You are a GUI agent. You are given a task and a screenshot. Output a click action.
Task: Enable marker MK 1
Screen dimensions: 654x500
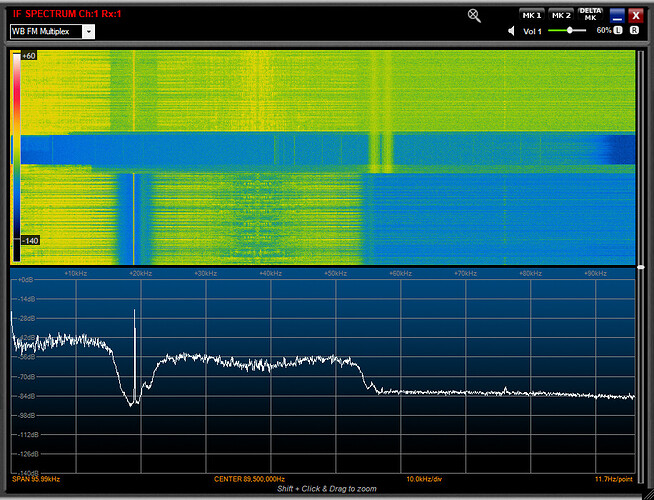[530, 15]
